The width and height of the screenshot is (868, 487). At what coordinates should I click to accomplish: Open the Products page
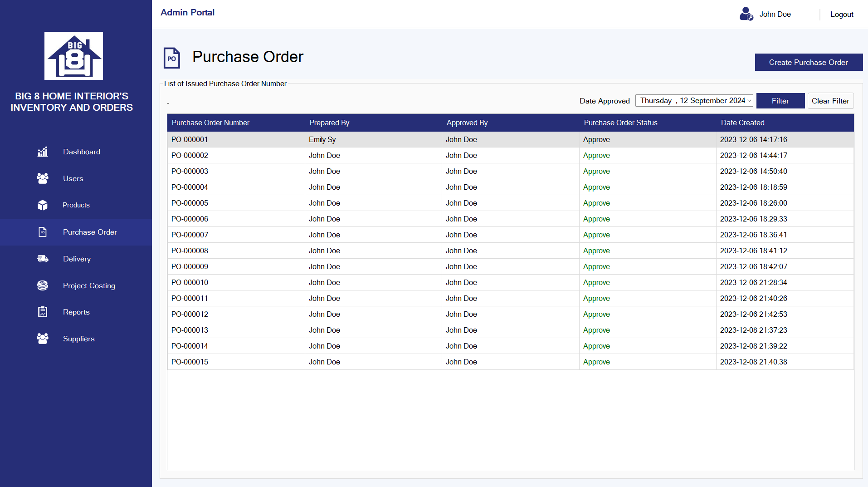tap(76, 205)
